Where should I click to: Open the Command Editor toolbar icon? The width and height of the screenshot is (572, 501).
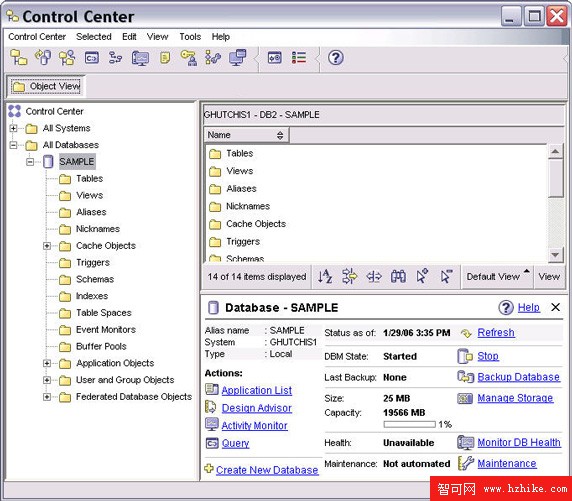pyautogui.click(x=92, y=58)
